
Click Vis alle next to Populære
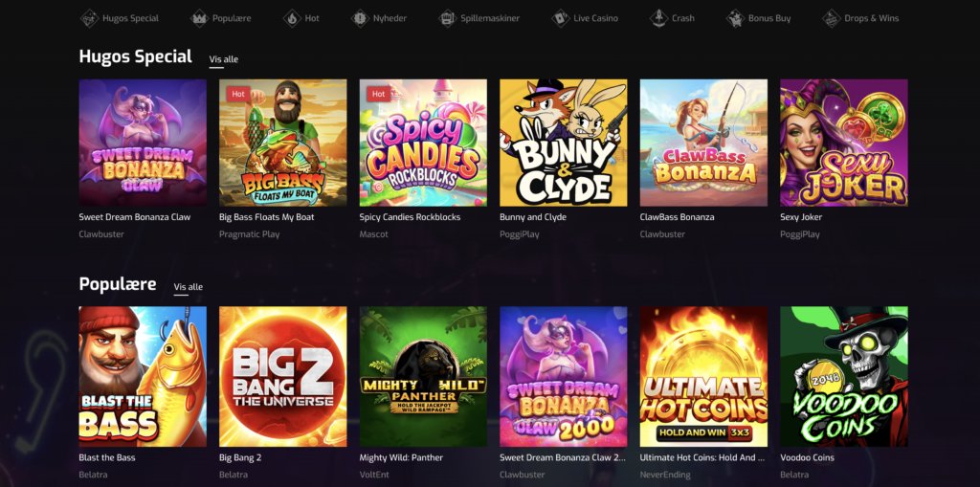point(189,287)
